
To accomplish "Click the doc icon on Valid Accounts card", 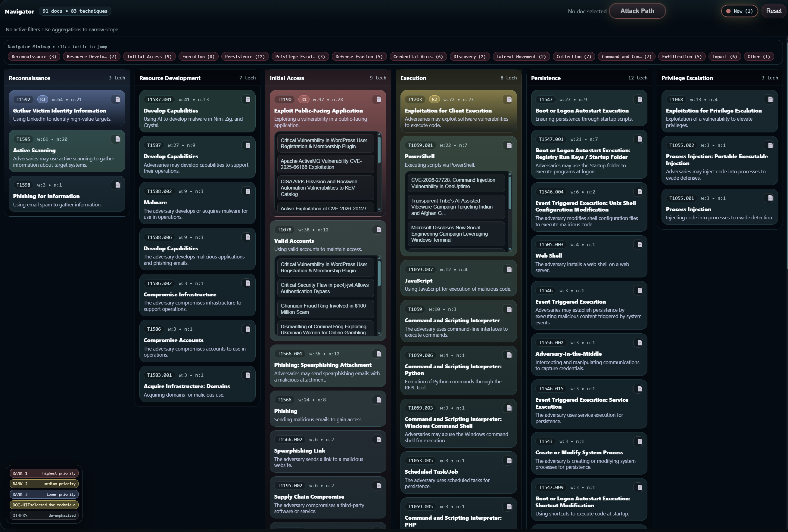I will click(378, 229).
